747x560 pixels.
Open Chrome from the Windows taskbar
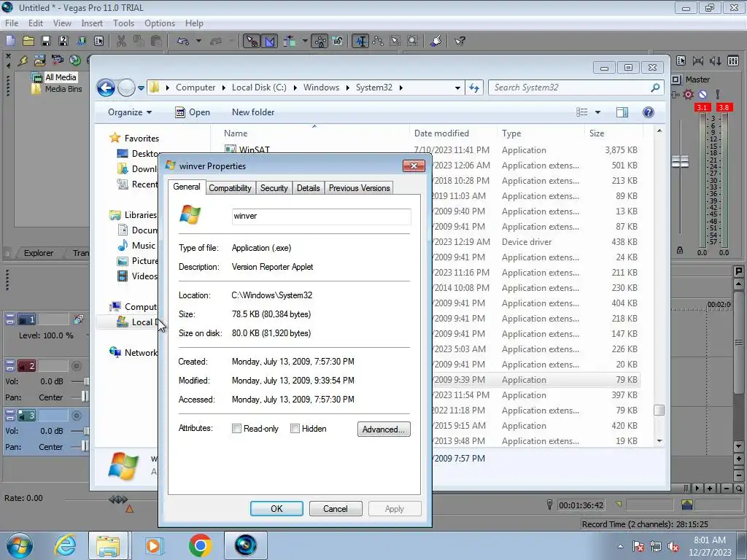click(x=200, y=545)
